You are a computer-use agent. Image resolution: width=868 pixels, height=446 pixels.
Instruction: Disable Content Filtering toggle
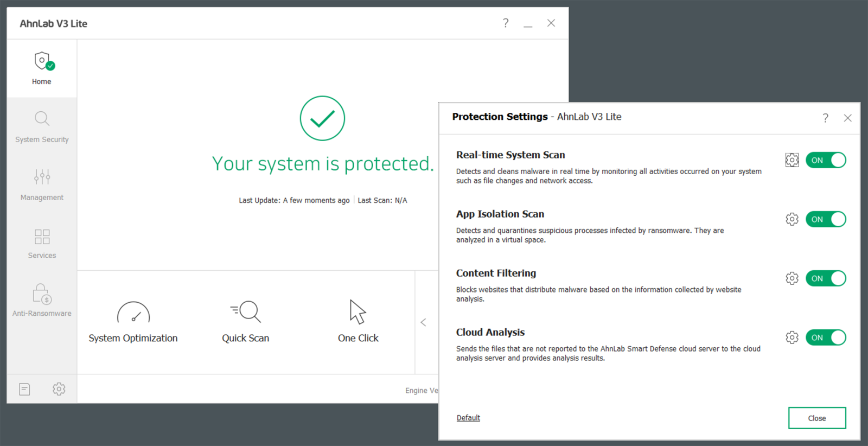click(826, 278)
